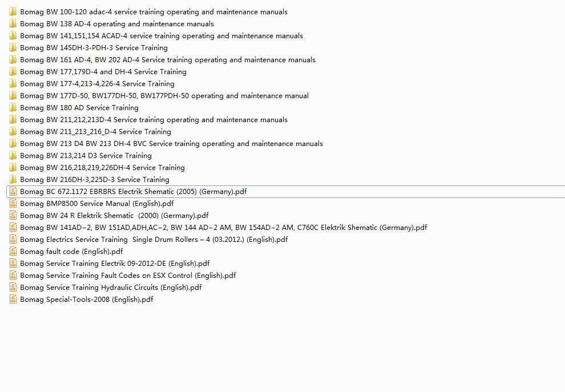The height and width of the screenshot is (392, 565).
Task: Click the PDF icon next to Bomag fault code
Action: 13,252
